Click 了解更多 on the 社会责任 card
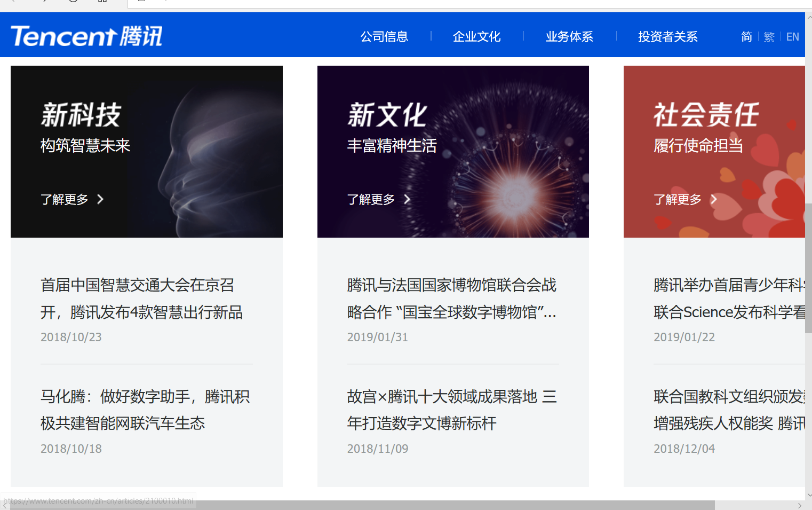The width and height of the screenshot is (812, 510). click(x=686, y=199)
